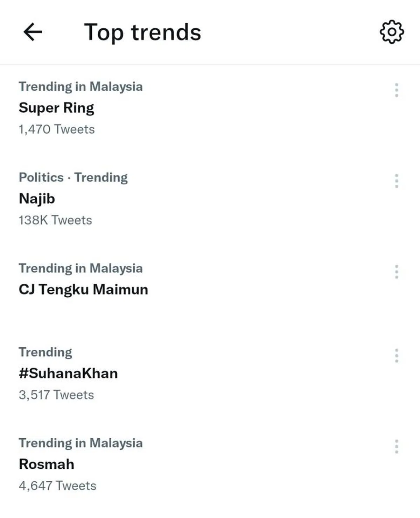Click 3,517 Tweets count under #SuhanaKhan

click(x=56, y=395)
